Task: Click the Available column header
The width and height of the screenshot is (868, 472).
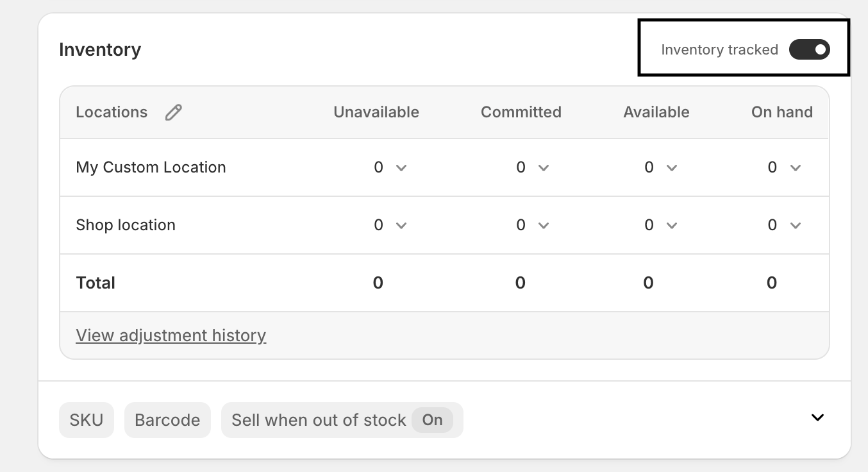Action: coord(656,112)
